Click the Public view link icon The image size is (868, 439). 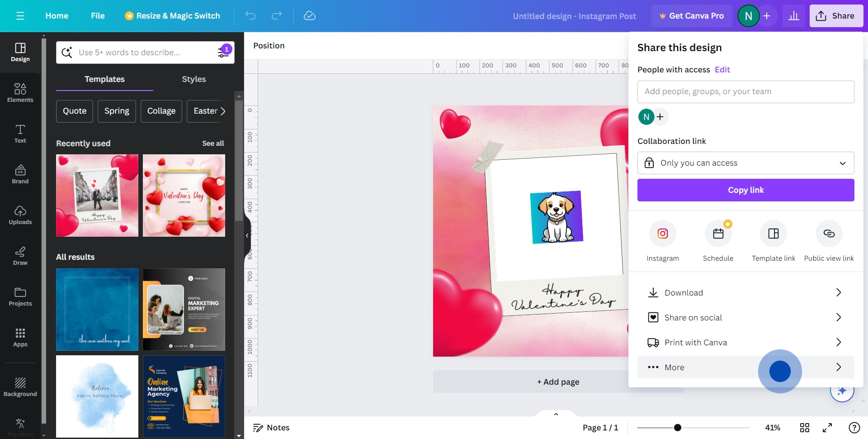click(829, 234)
